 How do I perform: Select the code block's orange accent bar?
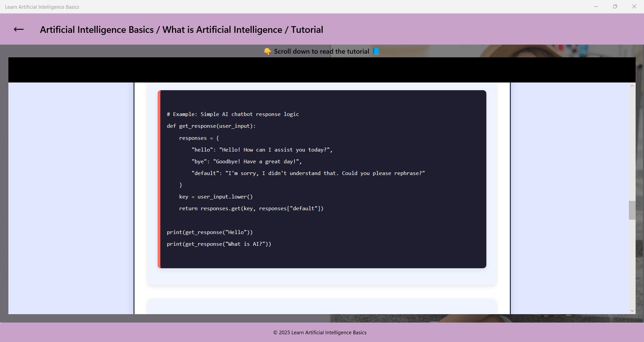pos(159,179)
